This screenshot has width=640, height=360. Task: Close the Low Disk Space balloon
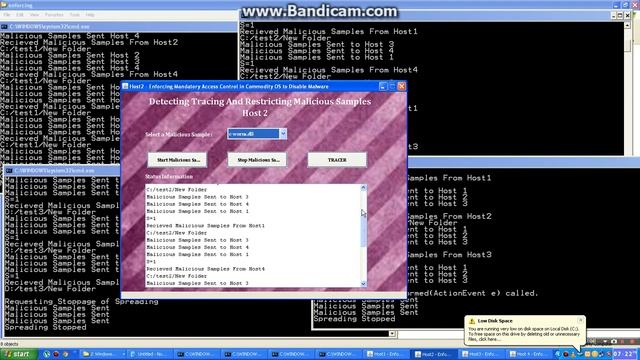coord(580,320)
